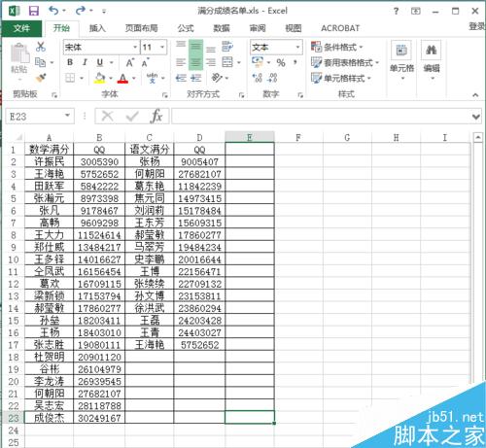Viewport: 486px width, 448px height.
Task: Apply percent style with % icon
Action: pyautogui.click(x=281, y=62)
